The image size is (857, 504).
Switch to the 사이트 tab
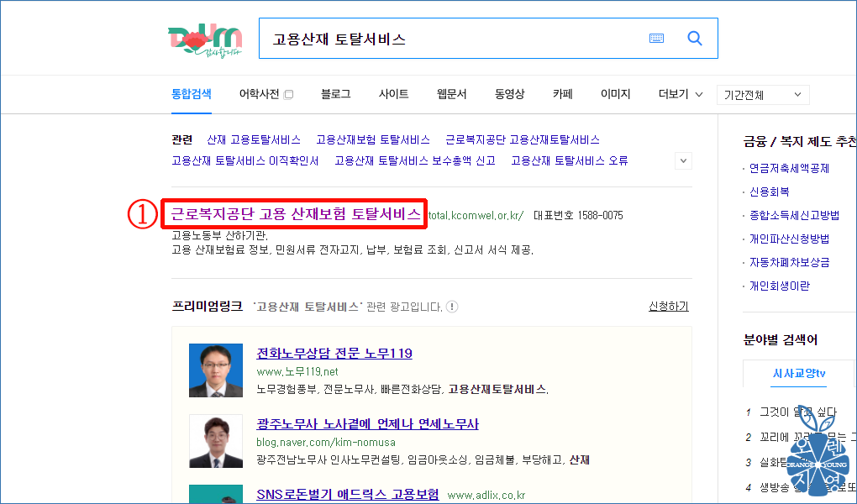click(x=393, y=94)
